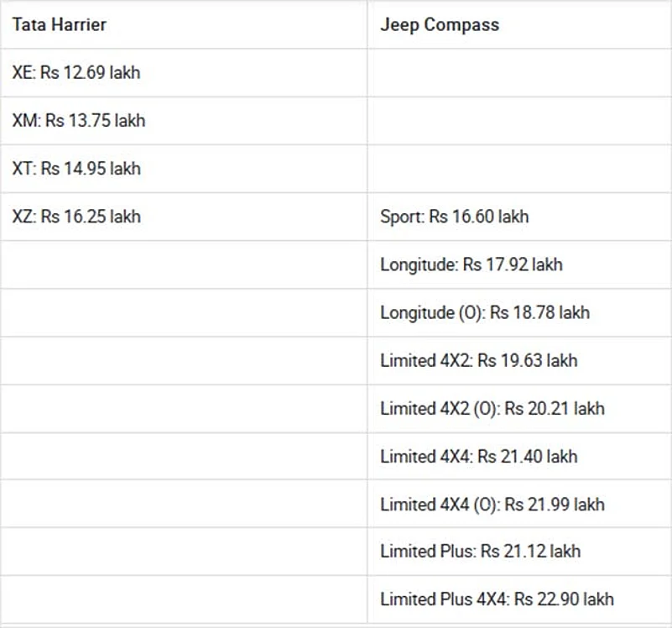
Task: Click empty Tata Harrier cell beside Longitude row
Action: pos(184,264)
